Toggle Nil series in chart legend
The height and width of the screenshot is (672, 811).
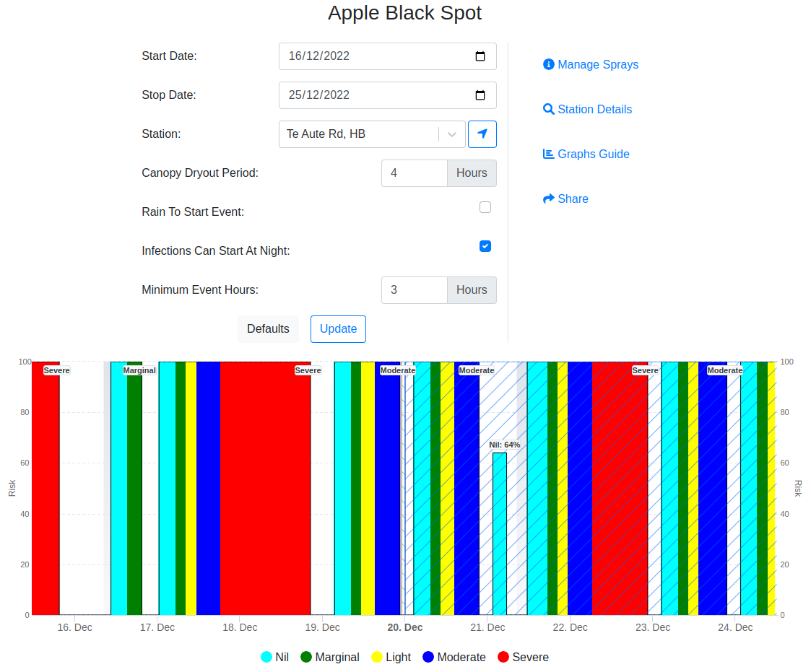(274, 657)
